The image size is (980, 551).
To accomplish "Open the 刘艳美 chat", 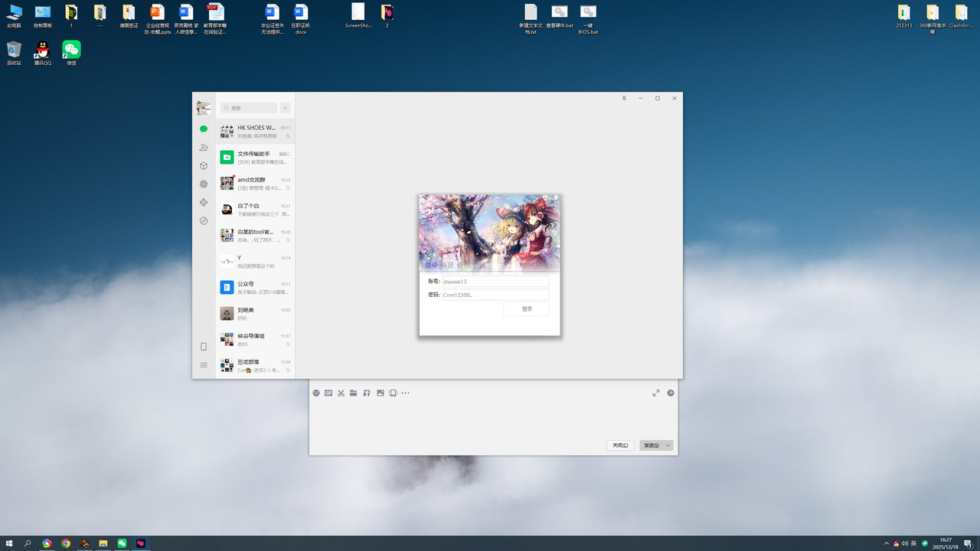I will click(x=255, y=314).
